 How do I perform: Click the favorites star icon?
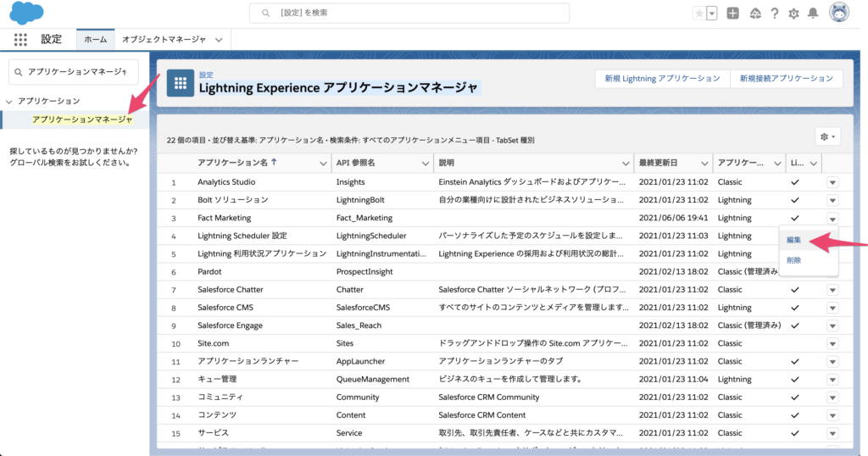[x=699, y=14]
